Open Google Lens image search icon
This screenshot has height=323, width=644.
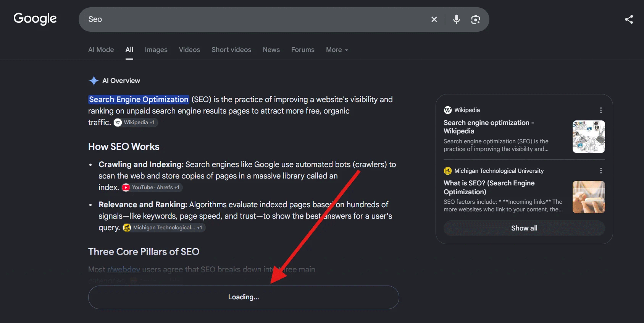[475, 19]
